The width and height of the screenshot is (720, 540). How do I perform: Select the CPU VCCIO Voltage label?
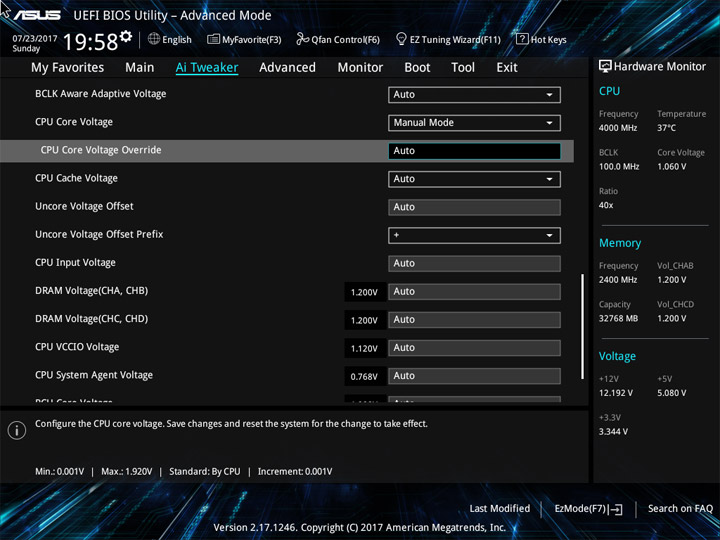[77, 347]
